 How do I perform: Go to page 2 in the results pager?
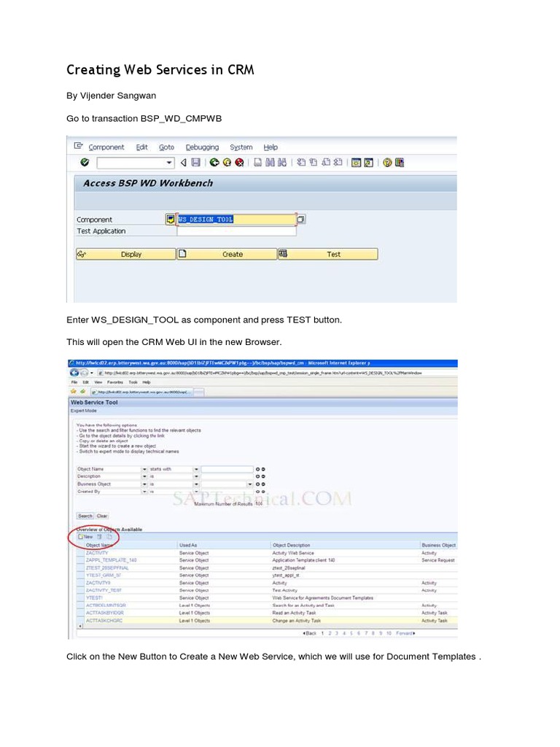click(x=330, y=633)
